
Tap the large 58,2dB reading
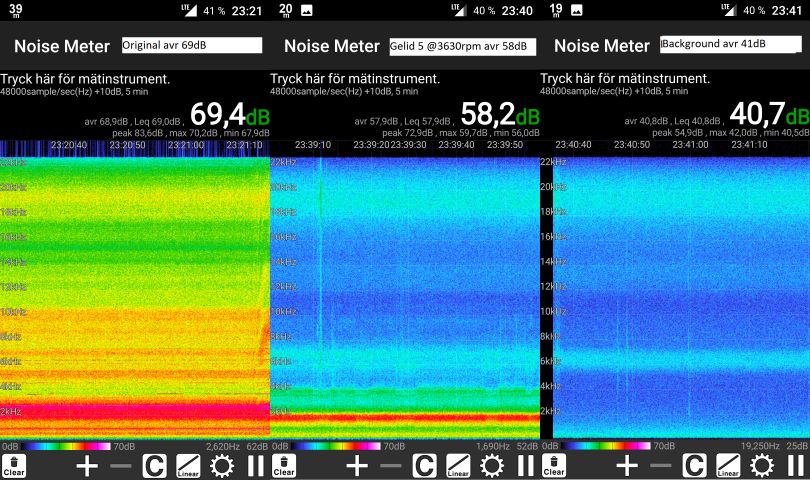point(500,115)
